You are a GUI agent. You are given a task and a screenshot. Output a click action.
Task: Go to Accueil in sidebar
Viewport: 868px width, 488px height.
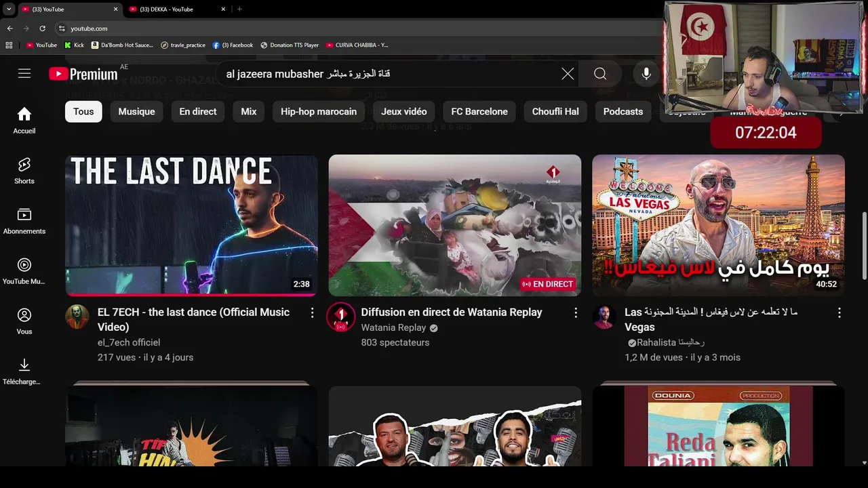(x=24, y=120)
